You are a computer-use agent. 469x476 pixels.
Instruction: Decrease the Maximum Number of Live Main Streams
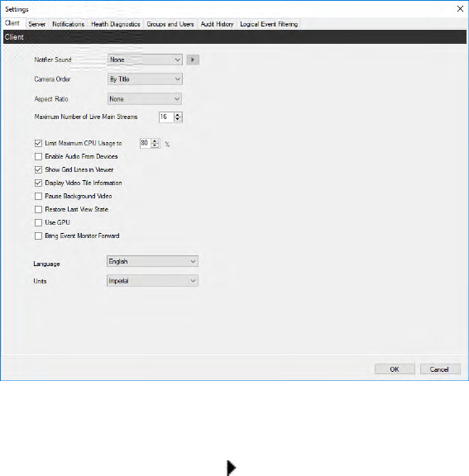tap(178, 119)
